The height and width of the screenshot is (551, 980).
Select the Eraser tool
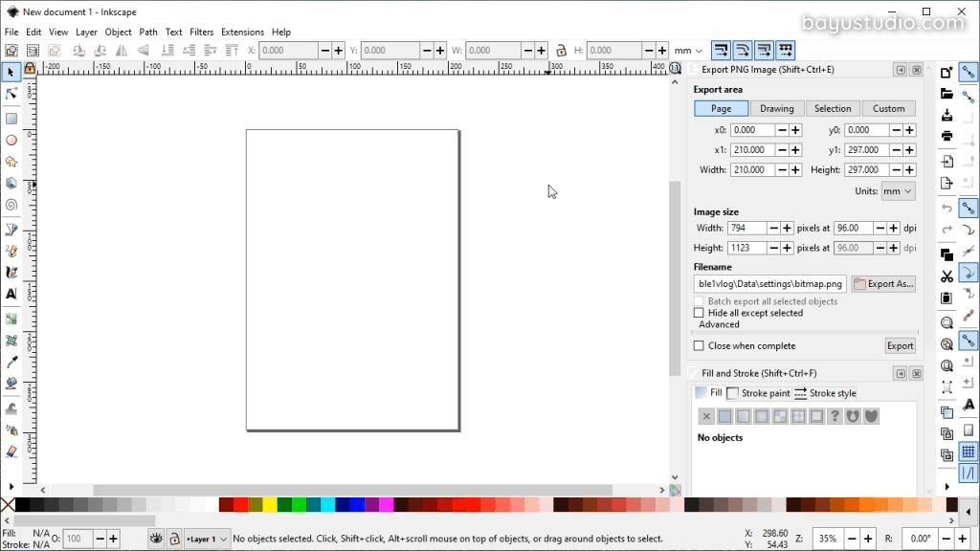11,452
